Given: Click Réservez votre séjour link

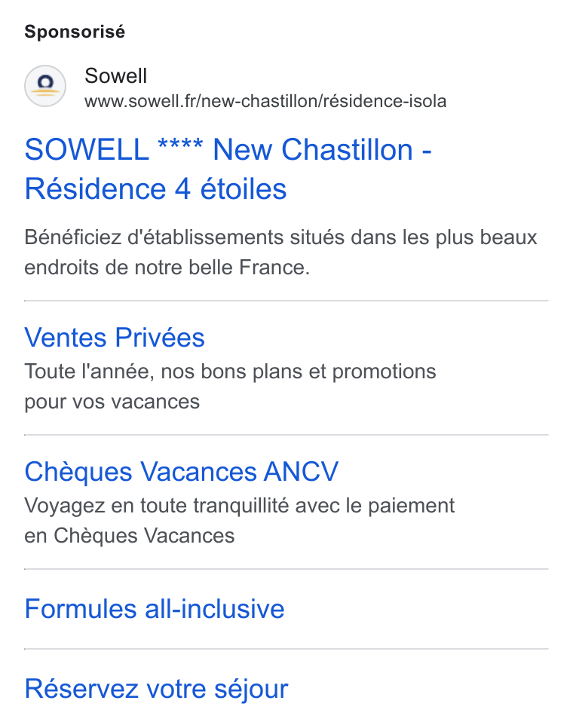Looking at the screenshot, I should pos(157,689).
